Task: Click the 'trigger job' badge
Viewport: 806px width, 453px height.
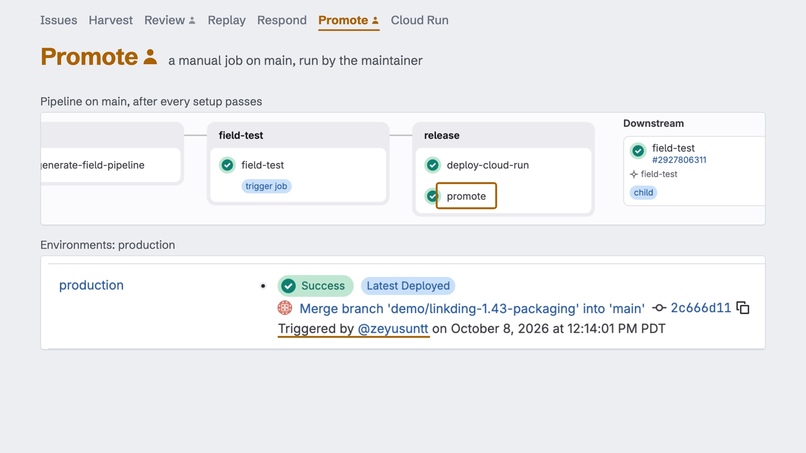Action: coord(266,186)
